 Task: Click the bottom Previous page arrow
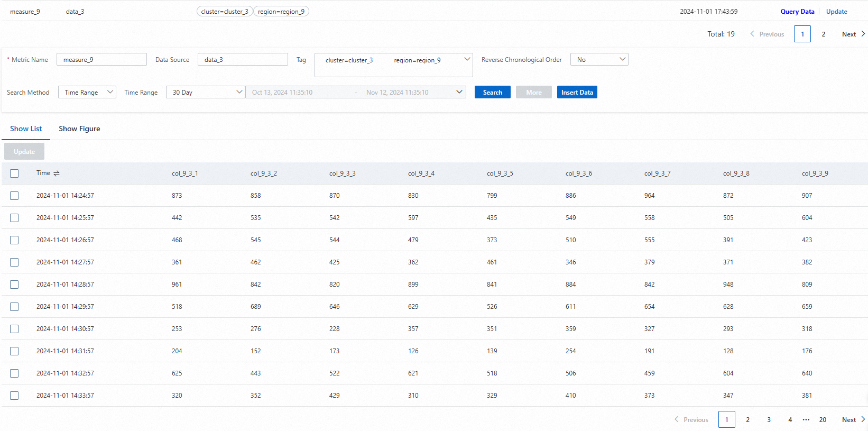tap(677, 419)
